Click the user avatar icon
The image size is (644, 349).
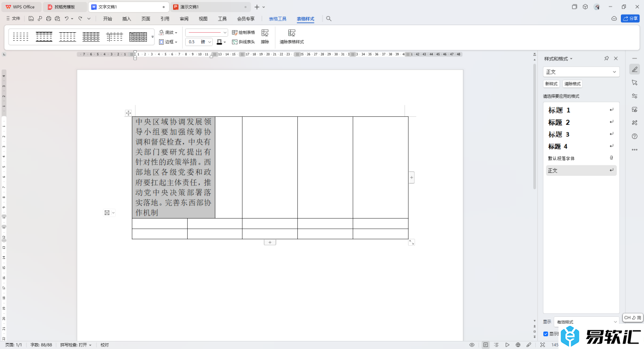(597, 7)
